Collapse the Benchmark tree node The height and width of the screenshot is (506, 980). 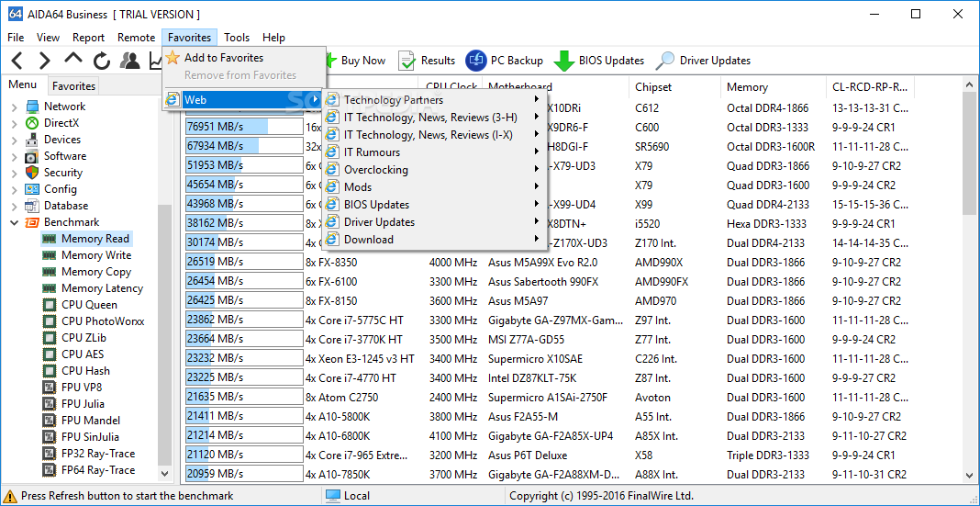pyautogui.click(x=15, y=222)
